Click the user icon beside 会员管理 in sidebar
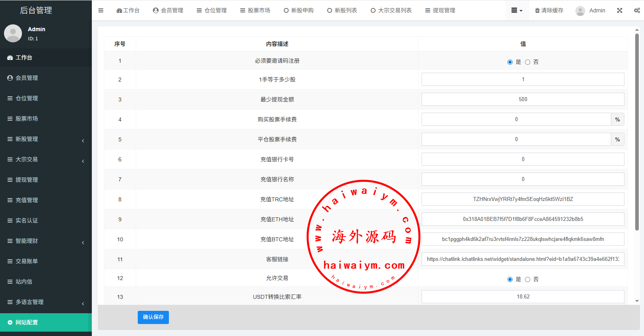The width and height of the screenshot is (644, 336). (x=10, y=78)
